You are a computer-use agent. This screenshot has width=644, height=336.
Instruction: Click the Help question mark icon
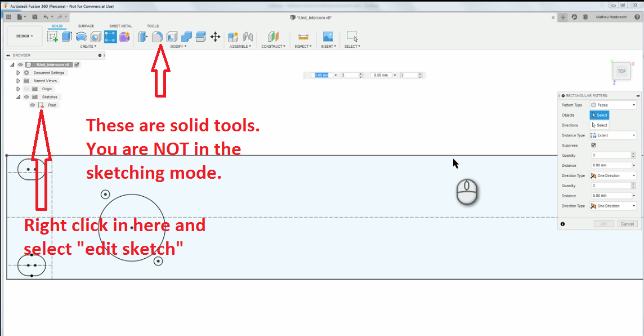point(638,17)
